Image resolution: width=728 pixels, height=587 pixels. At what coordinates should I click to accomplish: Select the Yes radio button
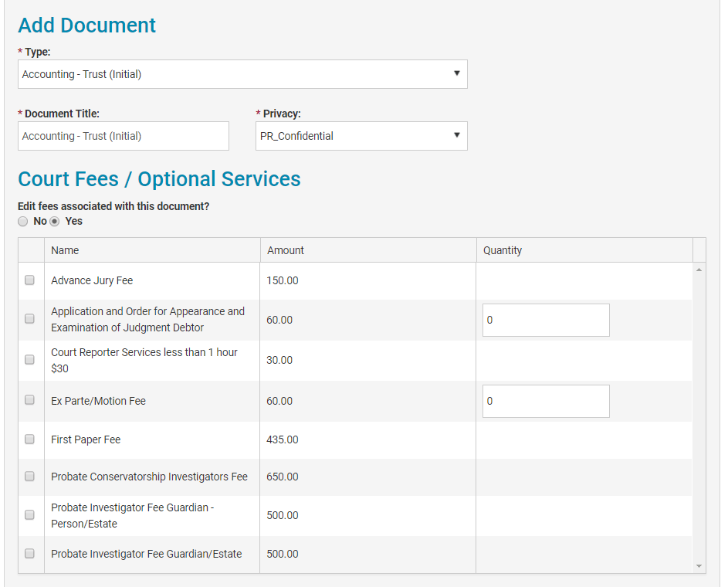click(x=55, y=222)
